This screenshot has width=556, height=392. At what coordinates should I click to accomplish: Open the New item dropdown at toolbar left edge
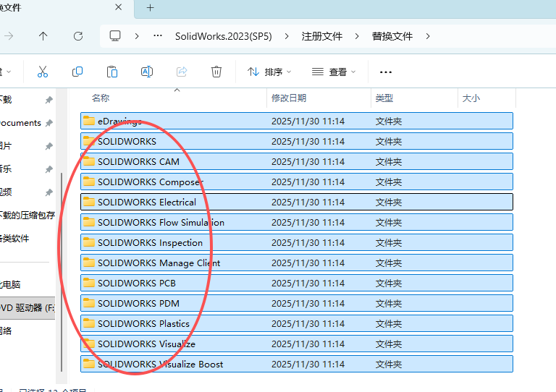[x=6, y=72]
